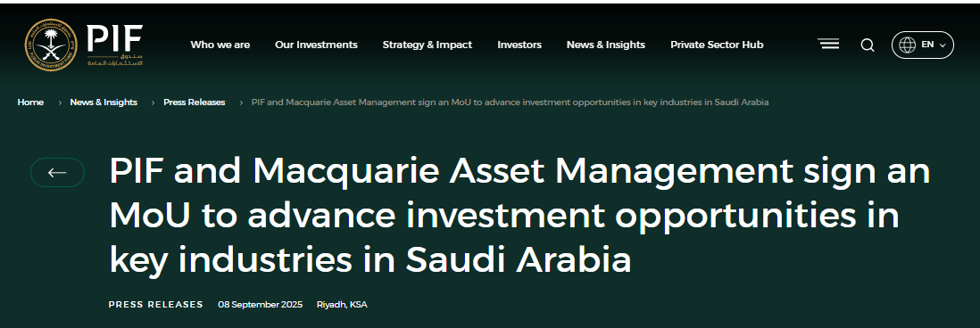Click the PIF logo emblem
980x328 pixels.
(x=51, y=45)
